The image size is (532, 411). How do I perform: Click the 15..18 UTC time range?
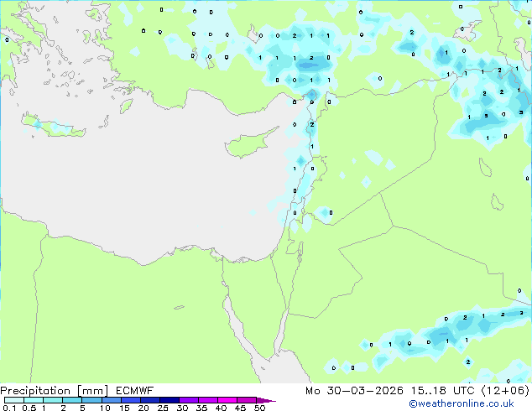point(442,391)
